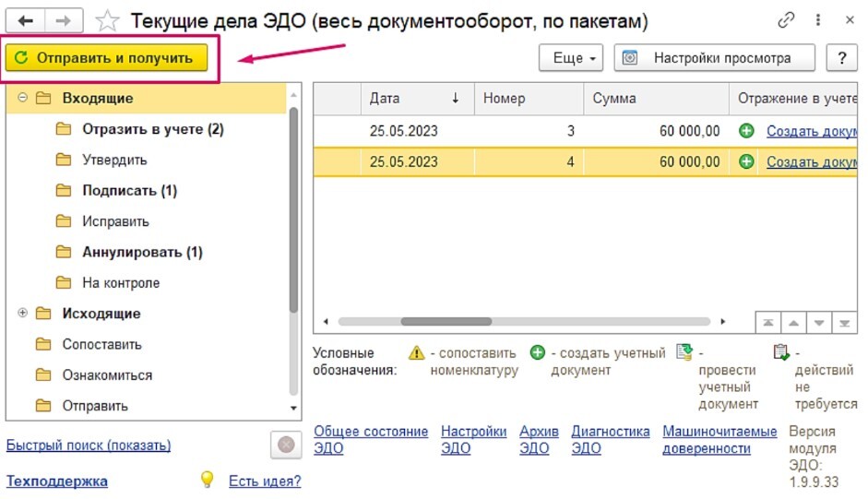Expand the Исходящие tree node
The width and height of the screenshot is (868, 499).
(x=22, y=314)
